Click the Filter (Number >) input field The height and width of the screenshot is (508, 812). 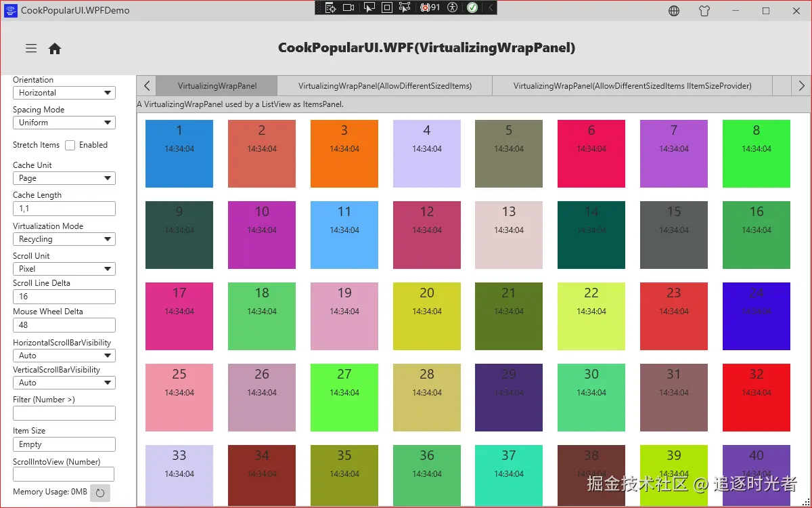pyautogui.click(x=64, y=413)
